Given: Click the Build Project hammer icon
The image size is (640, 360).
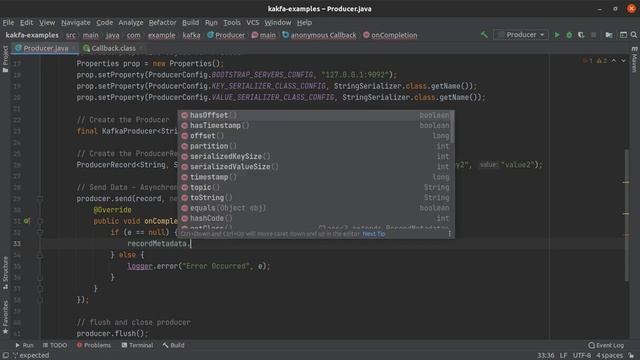Looking at the screenshot, I should click(484, 35).
